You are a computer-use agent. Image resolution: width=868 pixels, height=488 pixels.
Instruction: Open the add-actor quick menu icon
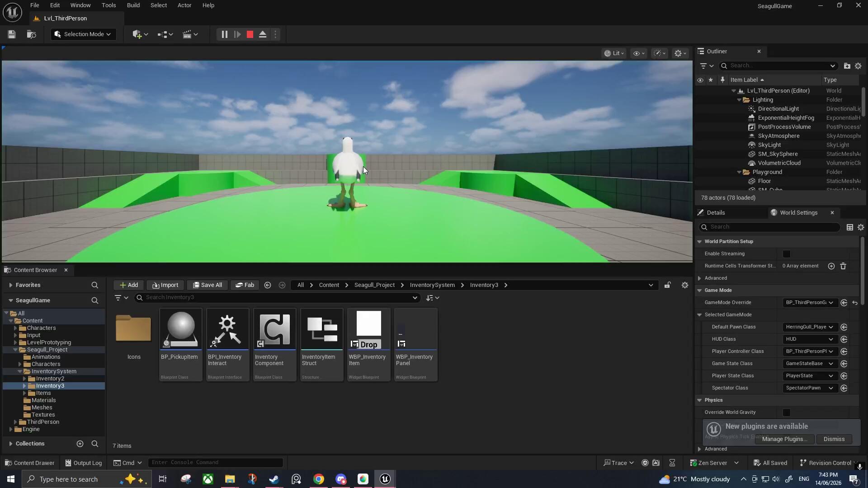[x=140, y=34]
